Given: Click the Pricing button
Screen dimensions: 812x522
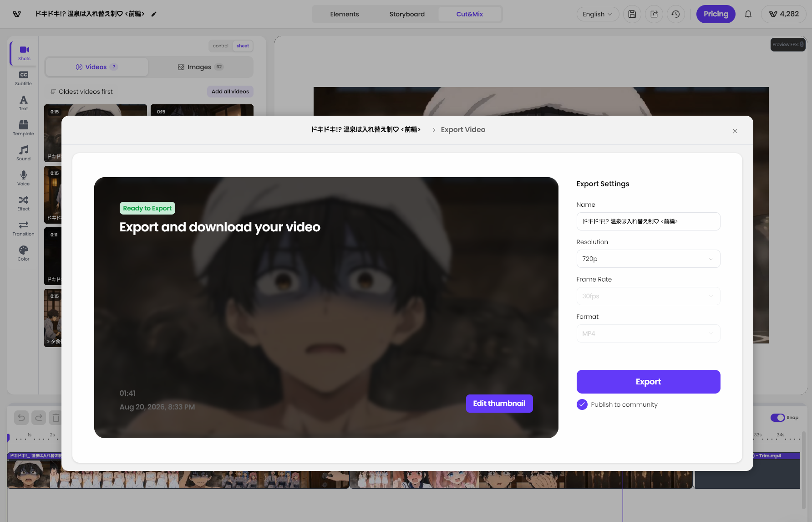Looking at the screenshot, I should (716, 14).
